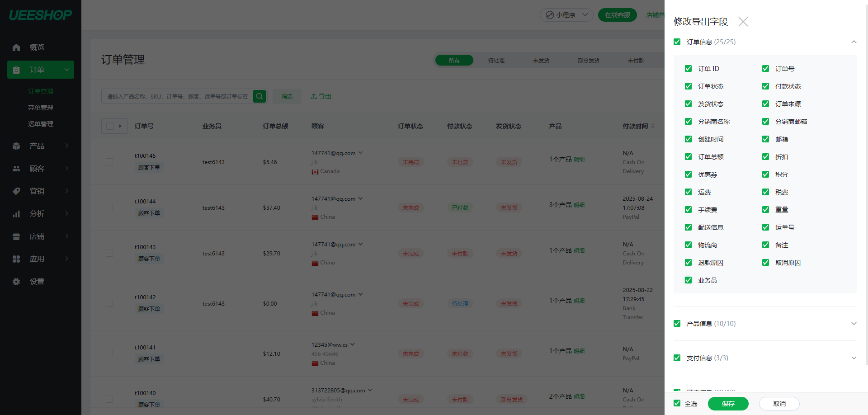Click the 店铺 storefront icon
The height and width of the screenshot is (415, 868).
tap(16, 236)
